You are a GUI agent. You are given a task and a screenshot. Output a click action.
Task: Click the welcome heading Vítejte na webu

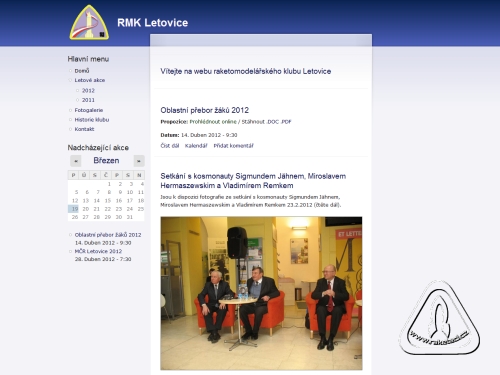[x=246, y=71]
